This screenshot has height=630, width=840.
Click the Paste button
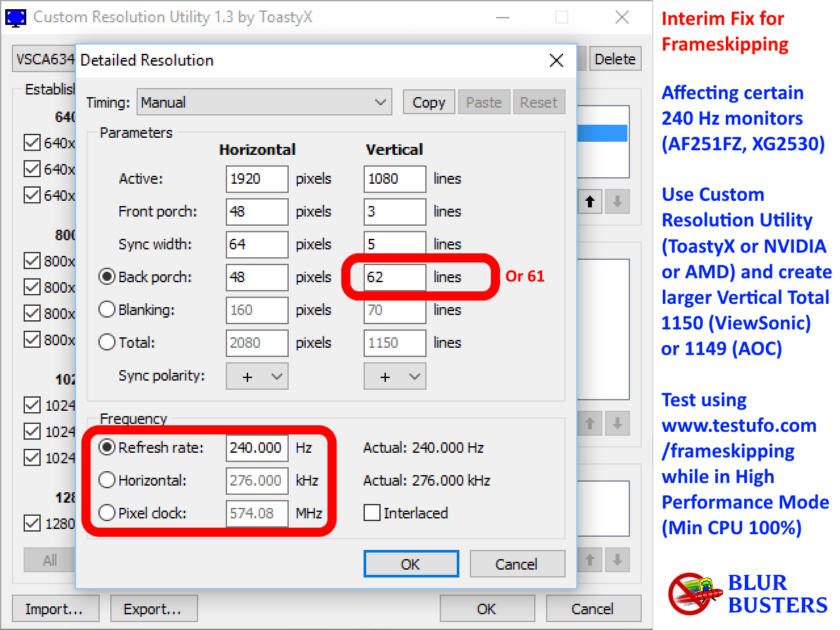tap(484, 102)
